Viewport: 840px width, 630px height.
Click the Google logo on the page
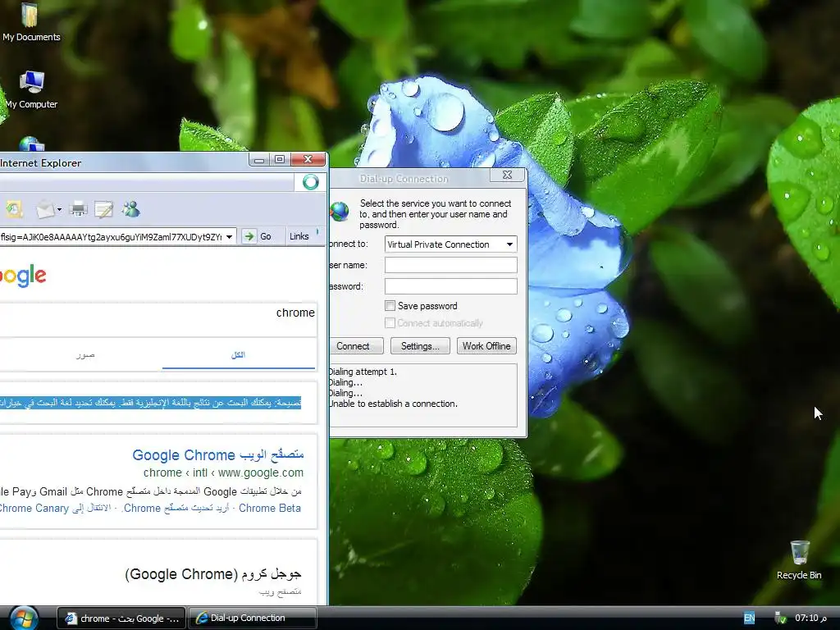click(22, 276)
